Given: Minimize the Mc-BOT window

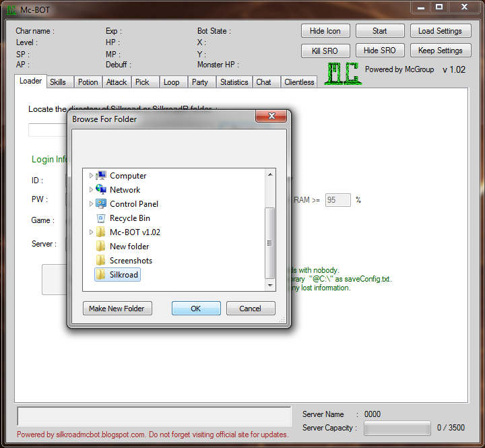Looking at the screenshot, I should point(421,7).
